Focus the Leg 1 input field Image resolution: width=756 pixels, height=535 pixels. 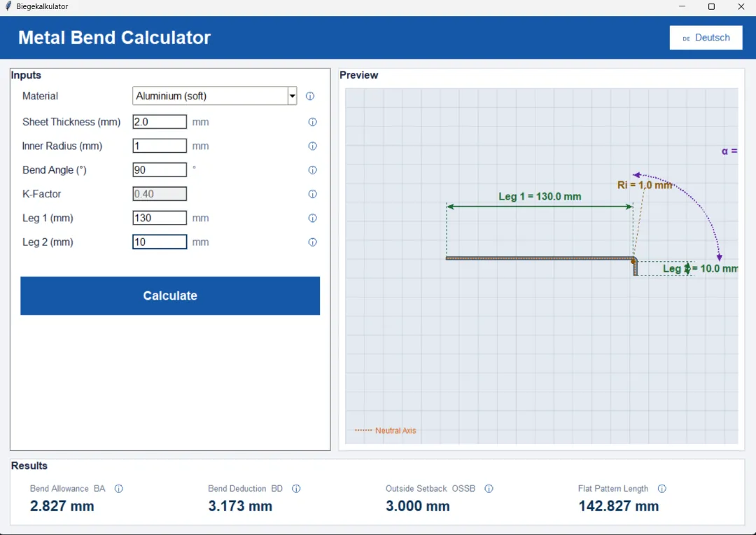160,218
